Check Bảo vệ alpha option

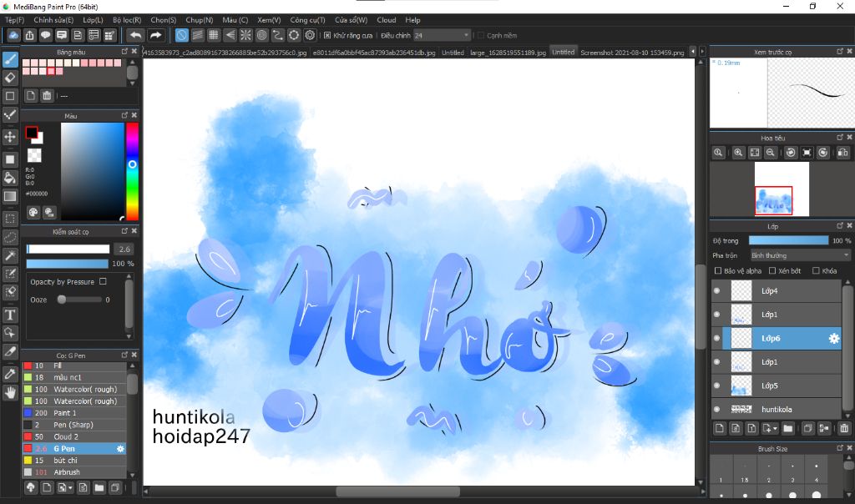718,271
